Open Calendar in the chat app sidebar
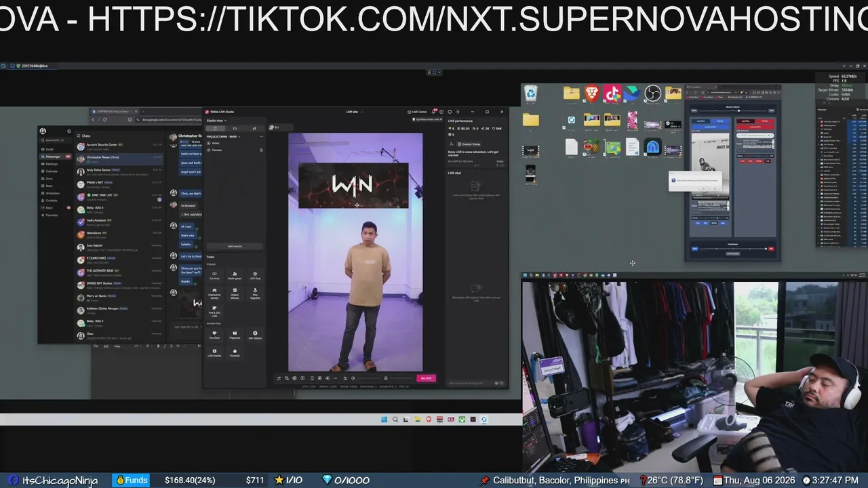This screenshot has width=868, height=488. (x=55, y=171)
